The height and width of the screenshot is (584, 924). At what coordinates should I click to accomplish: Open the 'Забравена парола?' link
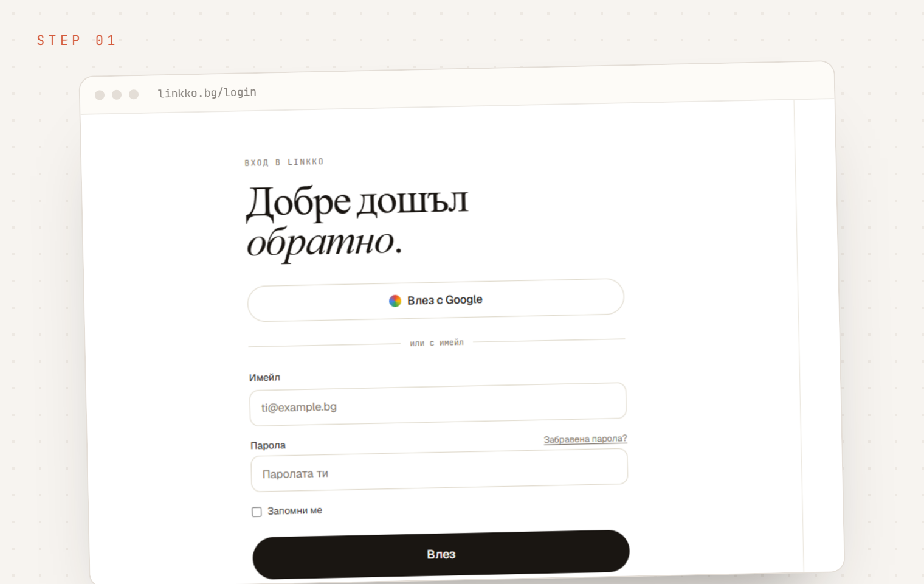point(585,439)
